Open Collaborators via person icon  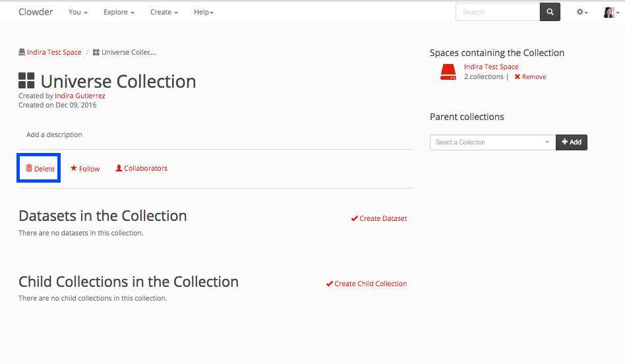click(119, 168)
